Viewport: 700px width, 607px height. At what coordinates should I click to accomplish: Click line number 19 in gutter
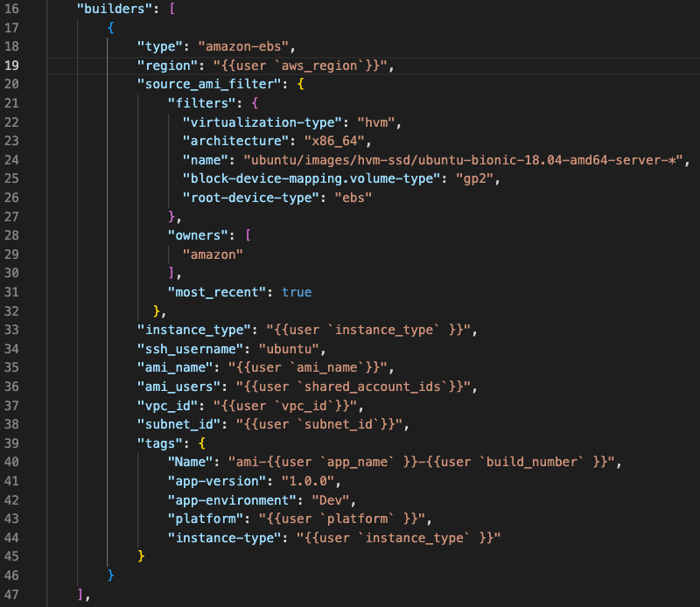click(x=11, y=66)
